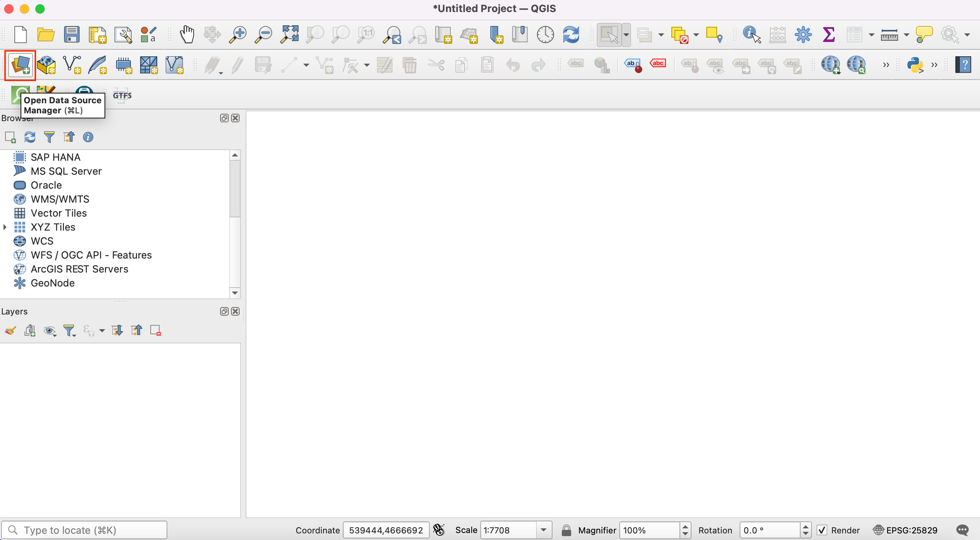Click the Identify Features tool
Image resolution: width=980 pixels, height=540 pixels.
click(751, 35)
